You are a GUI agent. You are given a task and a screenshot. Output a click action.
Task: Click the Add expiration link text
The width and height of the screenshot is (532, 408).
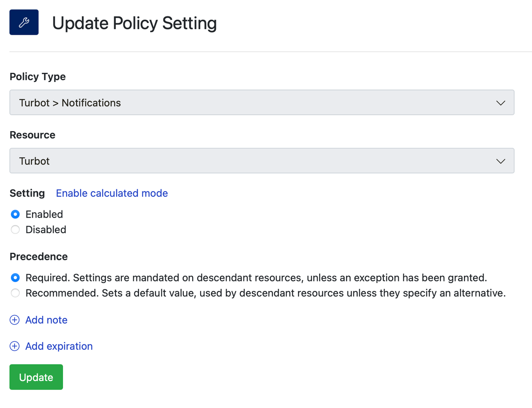pos(59,346)
